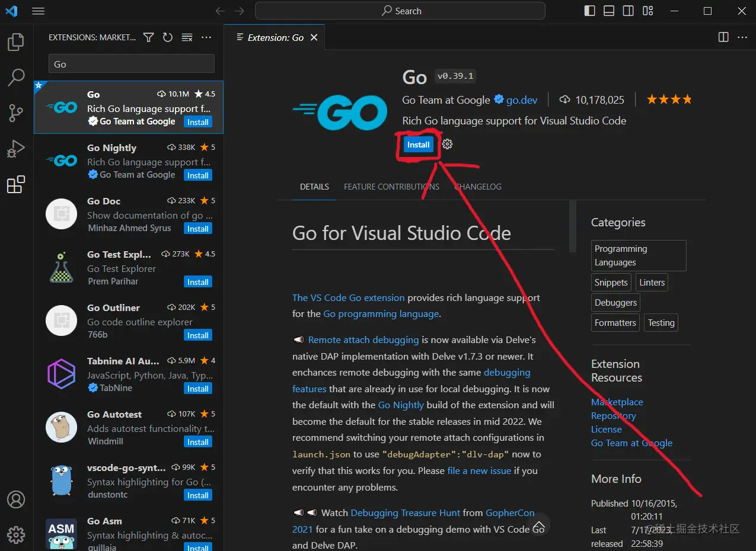This screenshot has height=551, width=756.
Task: Install the Go Outliner extension
Action: (x=198, y=335)
